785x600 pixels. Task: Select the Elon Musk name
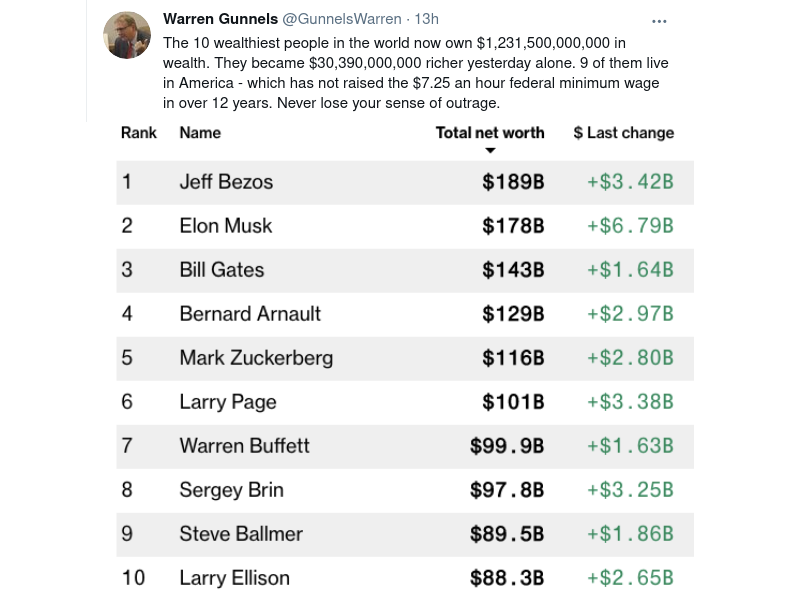225,226
